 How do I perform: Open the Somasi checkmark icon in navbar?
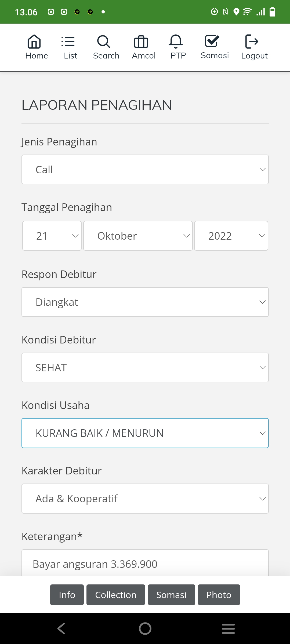point(212,41)
